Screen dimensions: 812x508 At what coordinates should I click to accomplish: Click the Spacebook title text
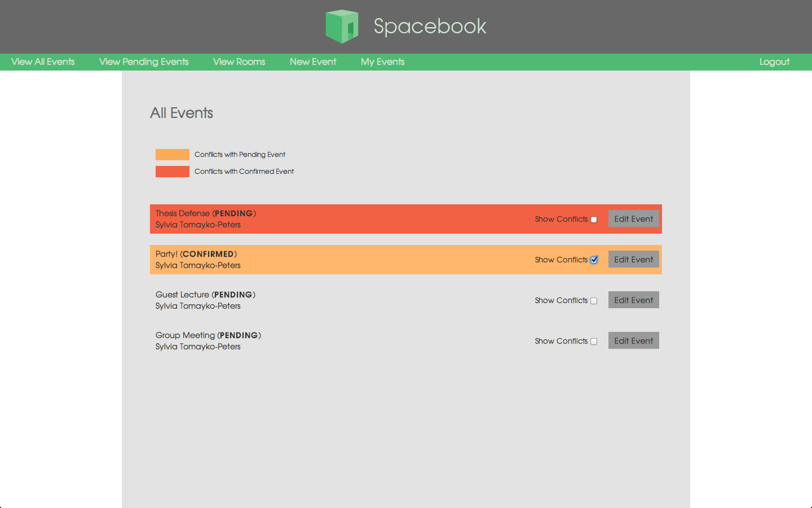[x=430, y=27]
